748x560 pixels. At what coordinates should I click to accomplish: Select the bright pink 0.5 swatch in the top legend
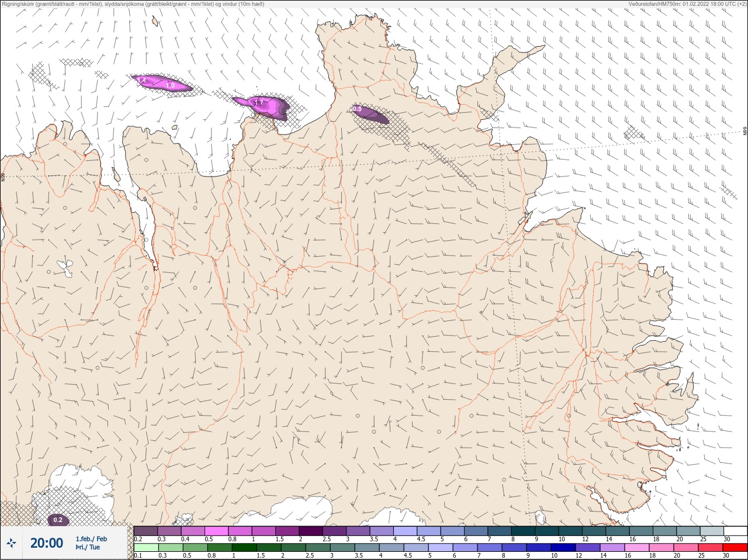[x=216, y=531]
